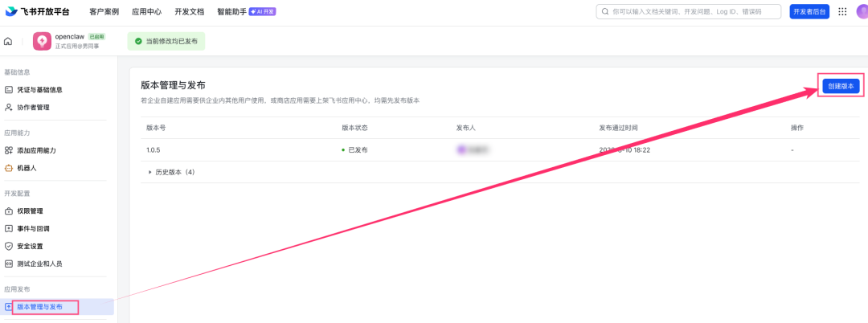Open 安全设置 in sidebar
The width and height of the screenshot is (868, 323).
tap(30, 246)
